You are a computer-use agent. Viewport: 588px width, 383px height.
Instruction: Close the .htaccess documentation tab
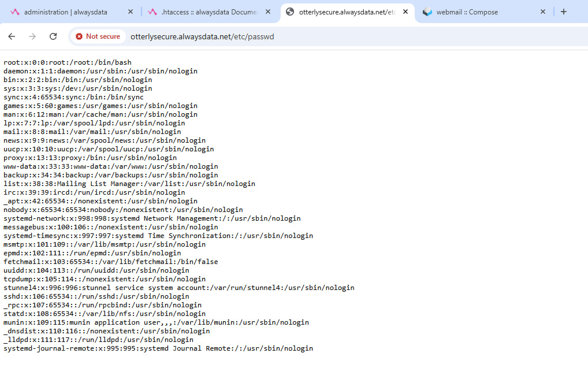[268, 12]
